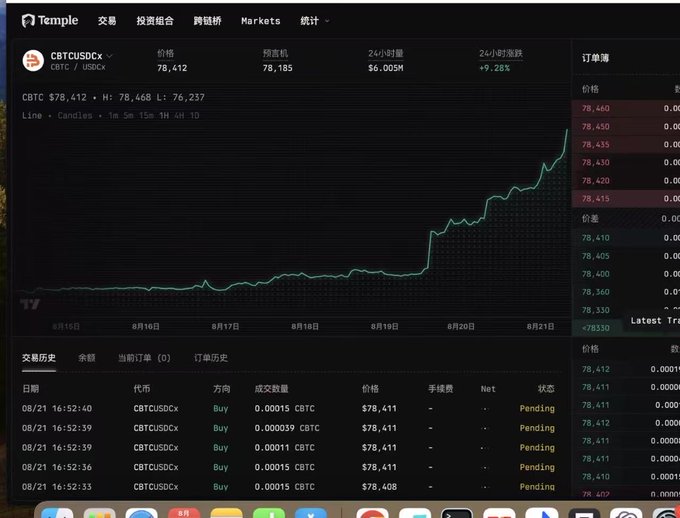Click the 预言机 oracle value 78,185
The height and width of the screenshot is (518, 680).
click(x=278, y=68)
